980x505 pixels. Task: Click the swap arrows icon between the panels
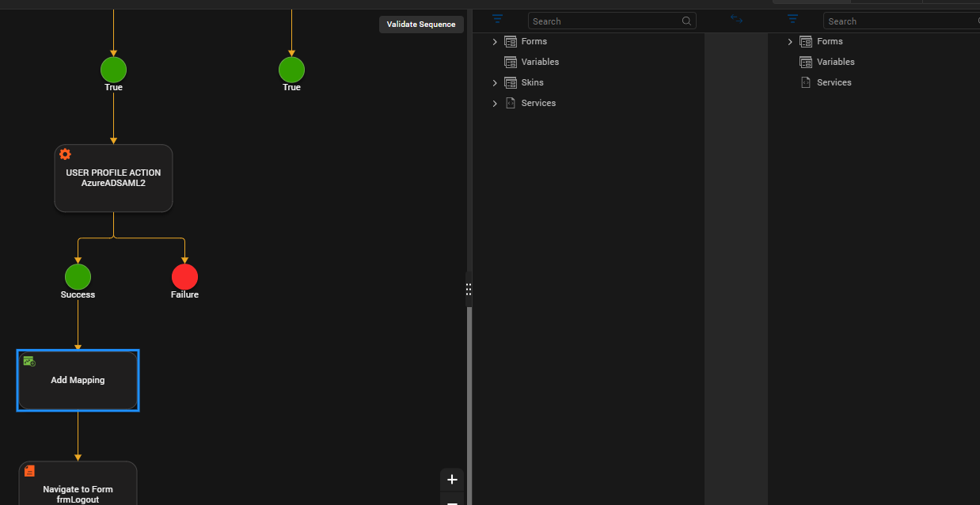(x=736, y=19)
